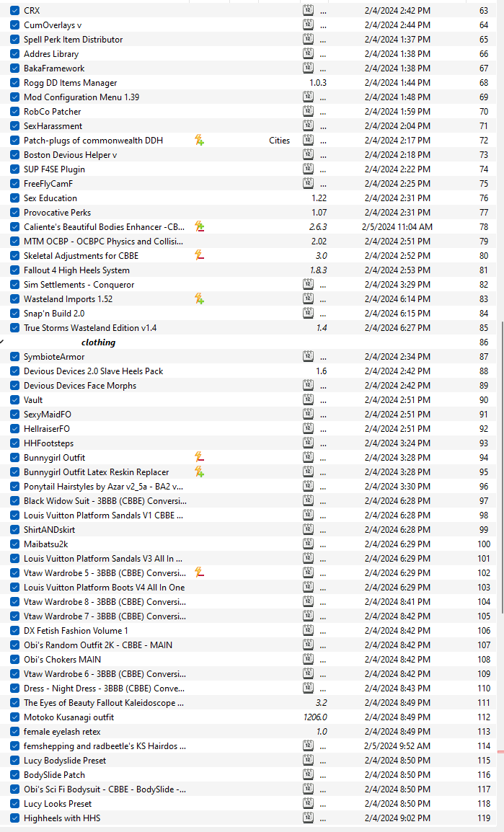Viewport: 504px width, 832px height.
Task: Click conflict icon on Bunnygirl Outfit Latex Reskin Replacer
Action: 199,472
